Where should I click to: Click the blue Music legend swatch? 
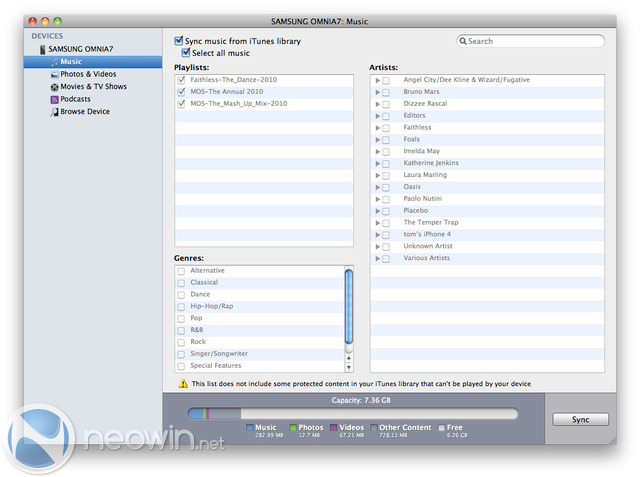250,428
